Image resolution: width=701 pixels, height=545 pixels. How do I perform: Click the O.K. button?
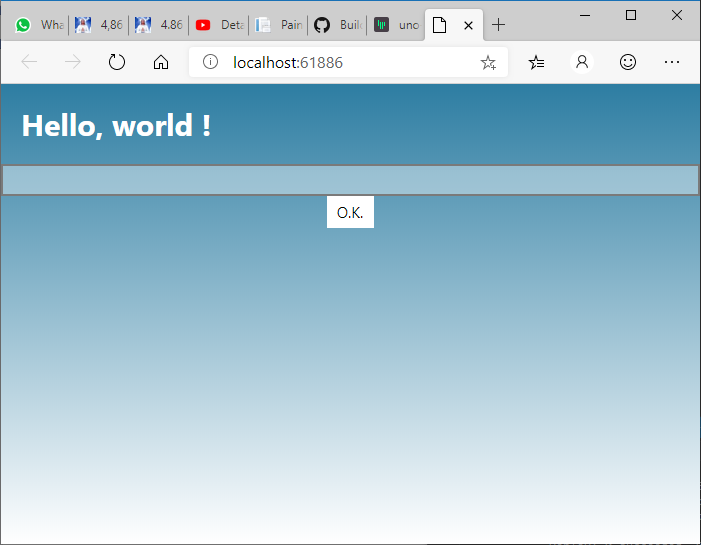(350, 212)
